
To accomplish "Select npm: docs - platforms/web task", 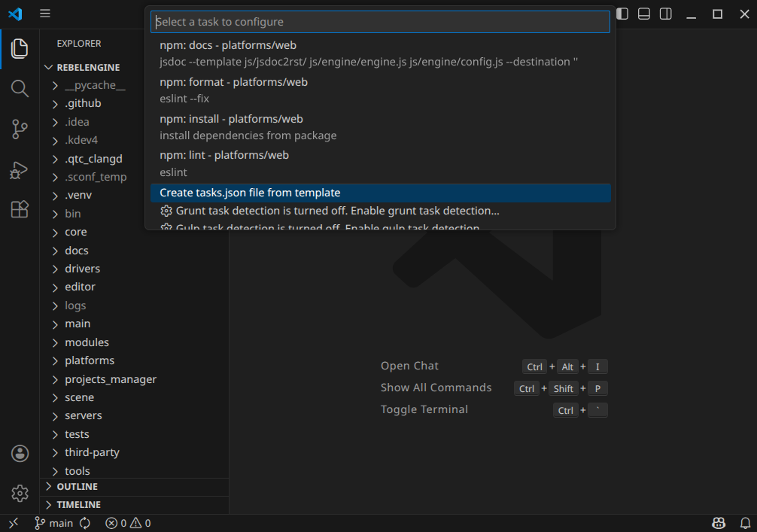I will (x=380, y=53).
